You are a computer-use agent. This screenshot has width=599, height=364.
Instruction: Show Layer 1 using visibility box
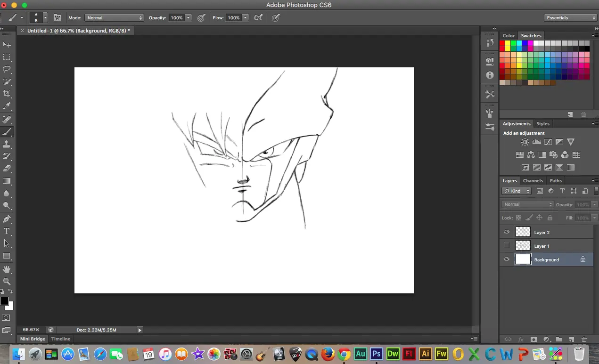[507, 246]
